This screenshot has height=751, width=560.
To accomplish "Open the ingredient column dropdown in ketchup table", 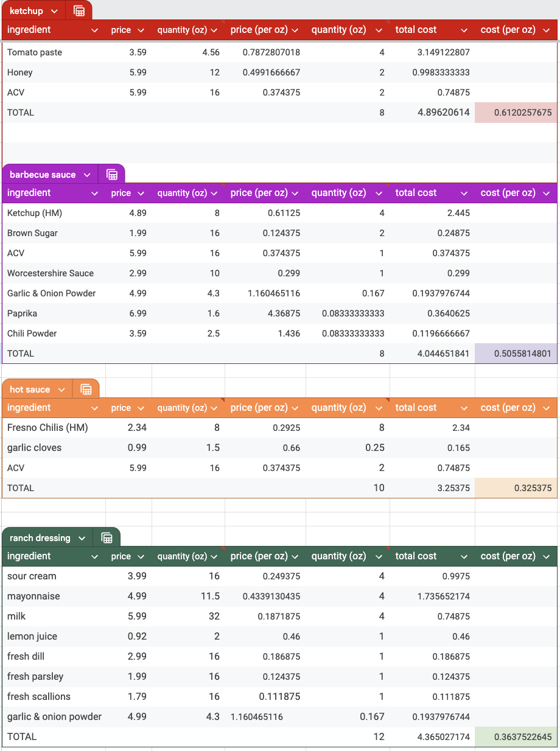I will pyautogui.click(x=95, y=30).
